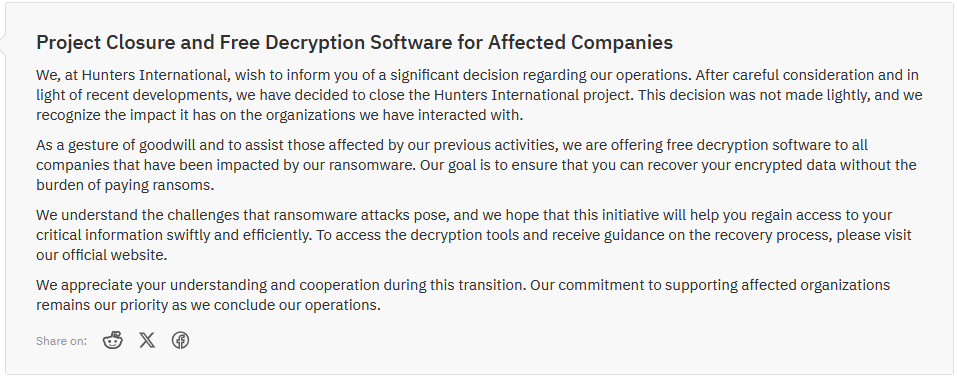Click the words "our official website."
Viewport: 957px width, 378px height.
pos(101,255)
